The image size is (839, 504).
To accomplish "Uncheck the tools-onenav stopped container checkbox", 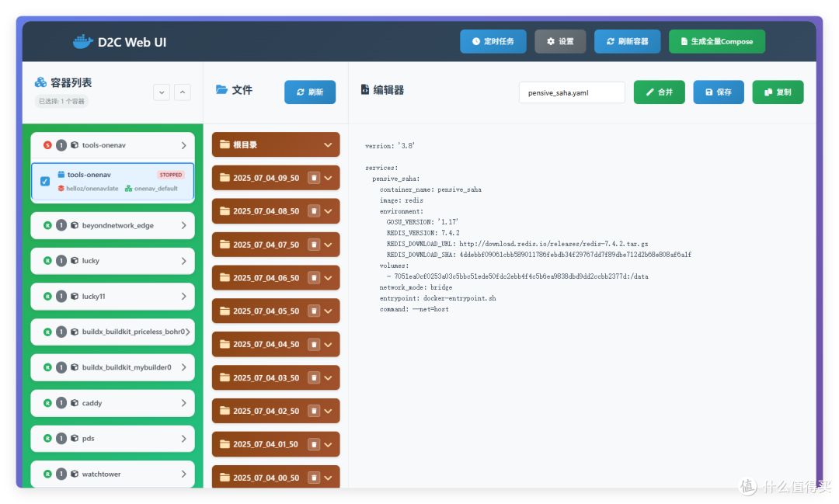I will 45,182.
